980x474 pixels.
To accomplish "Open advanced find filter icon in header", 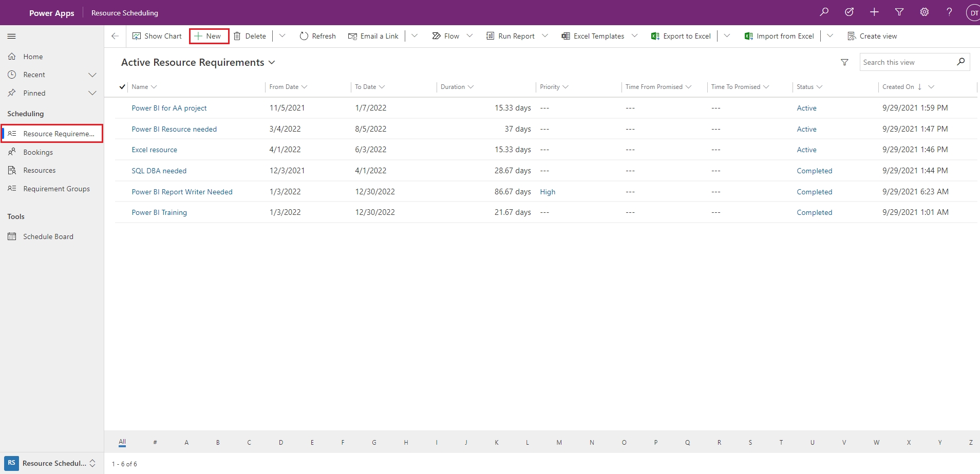I will (899, 12).
